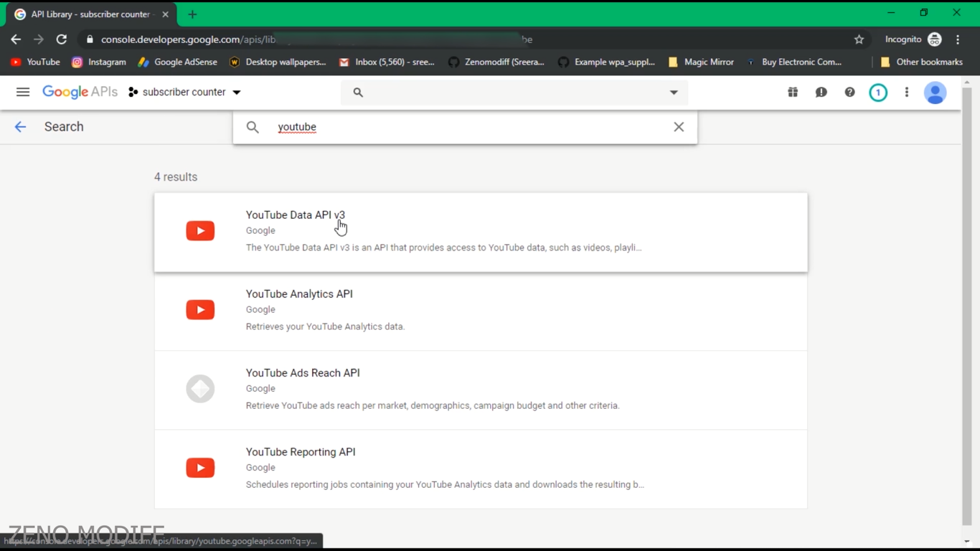980x551 pixels.
Task: Open notifications badge showing 1
Action: pos(878,93)
